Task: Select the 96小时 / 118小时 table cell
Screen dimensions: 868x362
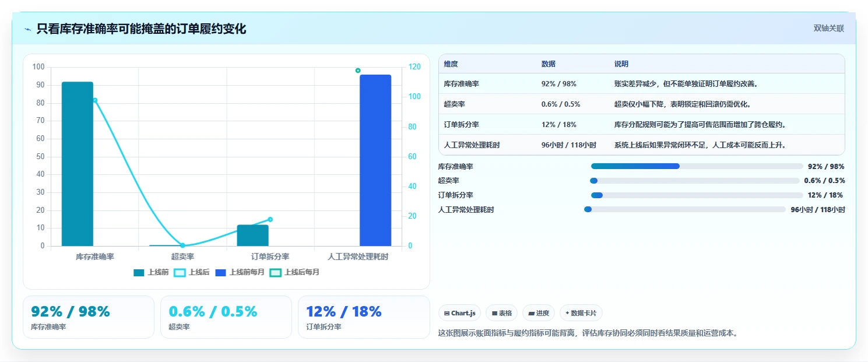Action: point(569,145)
